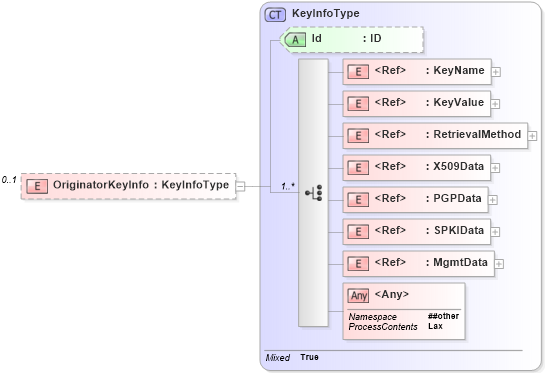The image size is (545, 373).
Task: Click the E icon of the RetrievalMethod reference
Action: [x=358, y=136]
